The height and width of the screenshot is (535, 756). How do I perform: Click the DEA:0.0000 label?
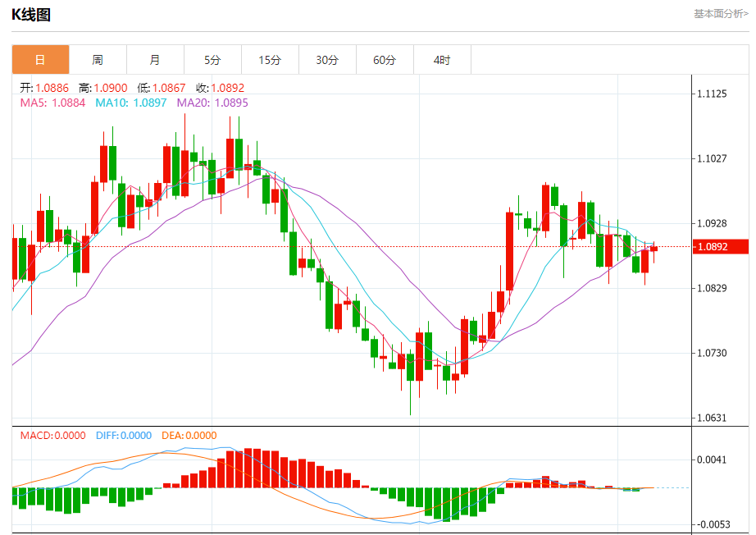[x=189, y=436]
